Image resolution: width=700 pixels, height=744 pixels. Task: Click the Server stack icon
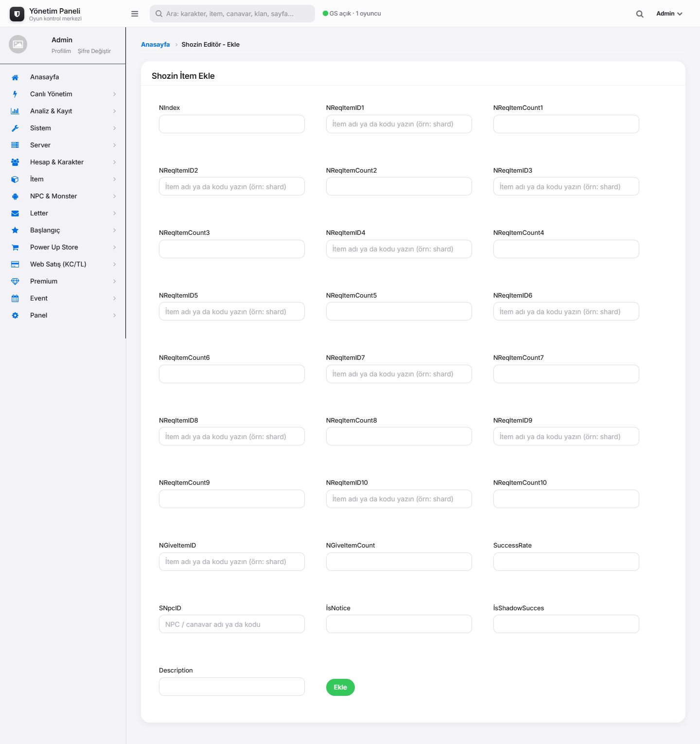pos(15,145)
